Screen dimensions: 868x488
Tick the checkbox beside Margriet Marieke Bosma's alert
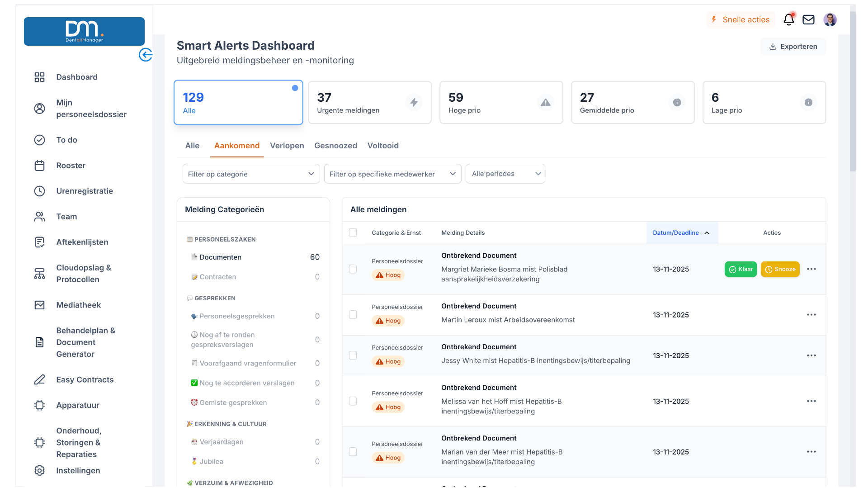(353, 269)
